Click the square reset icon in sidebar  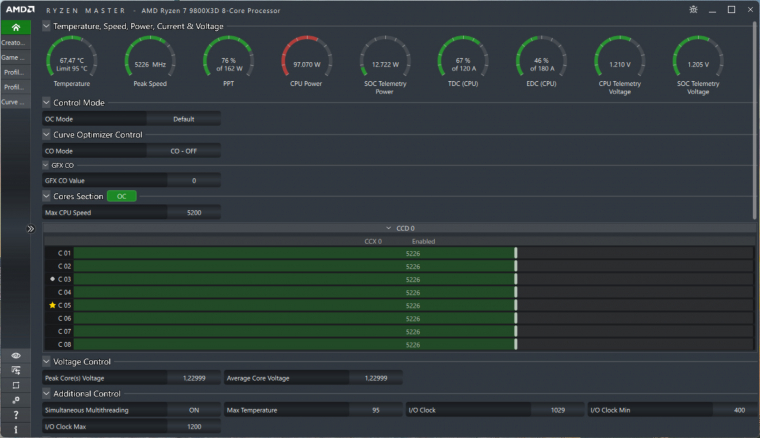pyautogui.click(x=16, y=385)
